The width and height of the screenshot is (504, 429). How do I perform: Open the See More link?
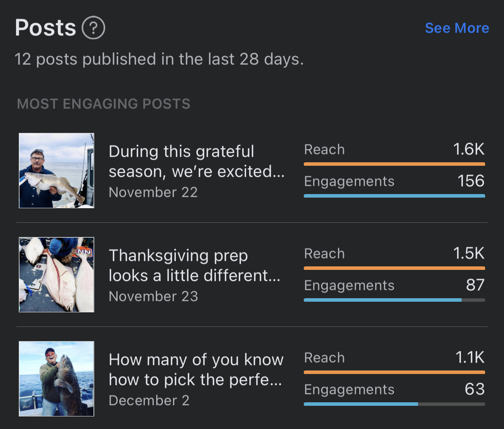click(457, 28)
